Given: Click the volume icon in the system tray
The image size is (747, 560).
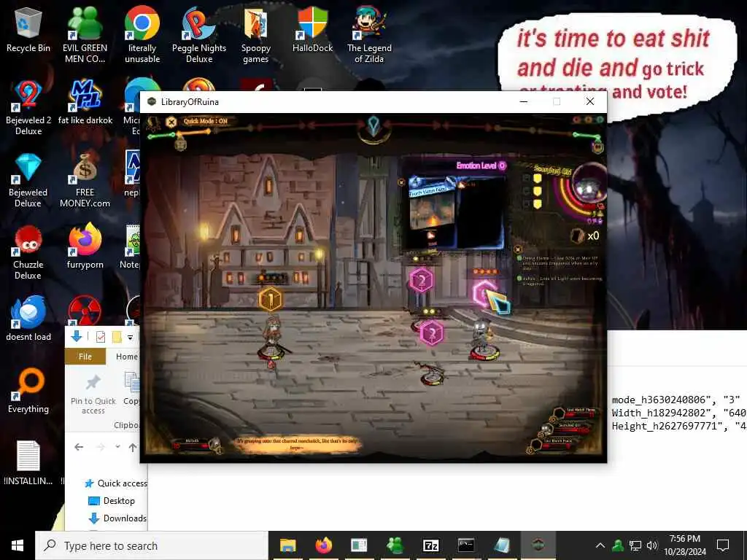Looking at the screenshot, I should point(651,545).
